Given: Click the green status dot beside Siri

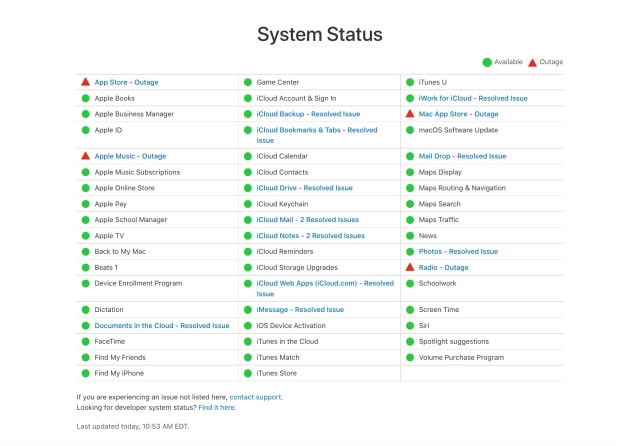Looking at the screenshot, I should (x=410, y=325).
